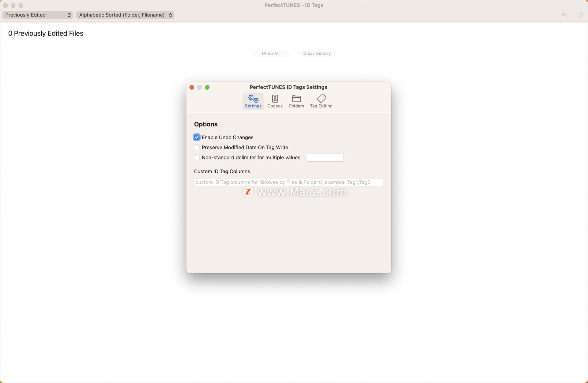The image size is (588, 383).
Task: Enable Preserve Modified Date On Tag Write
Action: click(x=197, y=148)
